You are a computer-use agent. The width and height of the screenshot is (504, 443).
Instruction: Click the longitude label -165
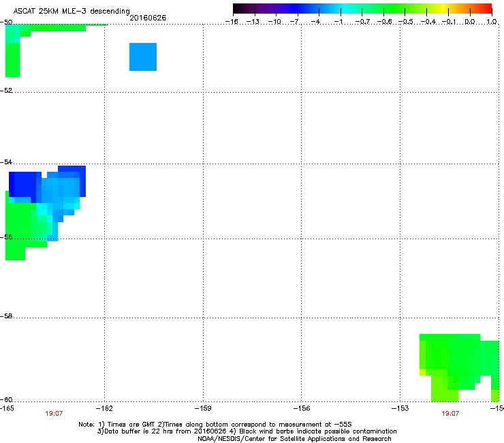pyautogui.click(x=7, y=408)
